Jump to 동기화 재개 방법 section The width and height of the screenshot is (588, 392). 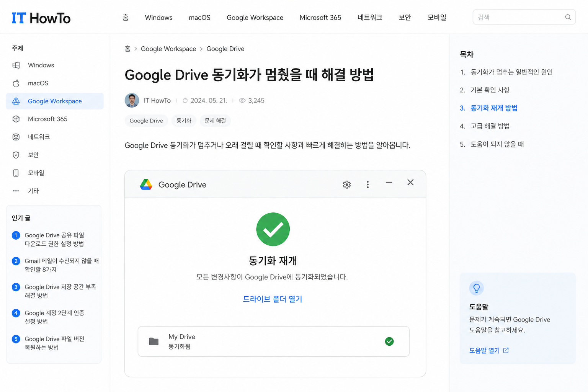point(494,108)
